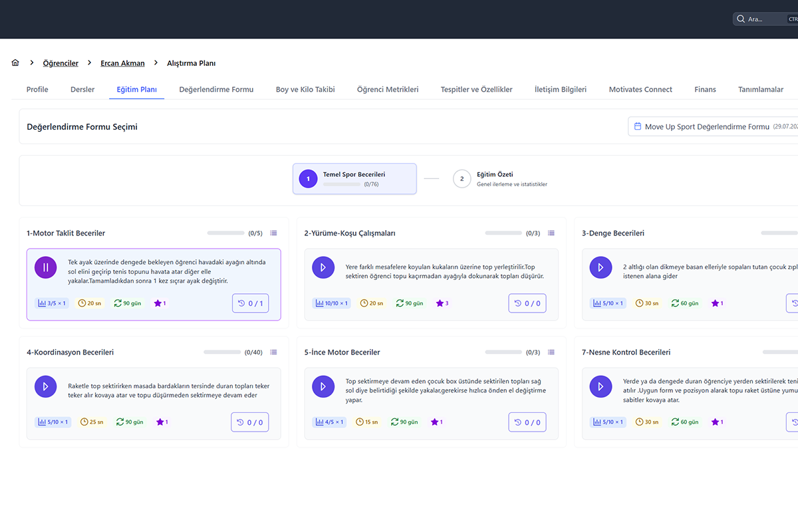Open list icon for 2-Yürüme-Koşu Çalışmaları
Image resolution: width=798 pixels, height=532 pixels.
coord(551,233)
